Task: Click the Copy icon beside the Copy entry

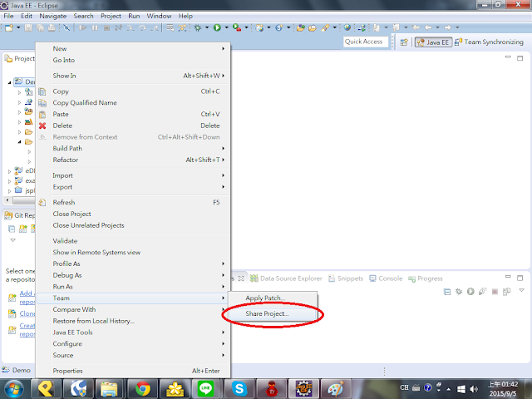Action: 42,91
